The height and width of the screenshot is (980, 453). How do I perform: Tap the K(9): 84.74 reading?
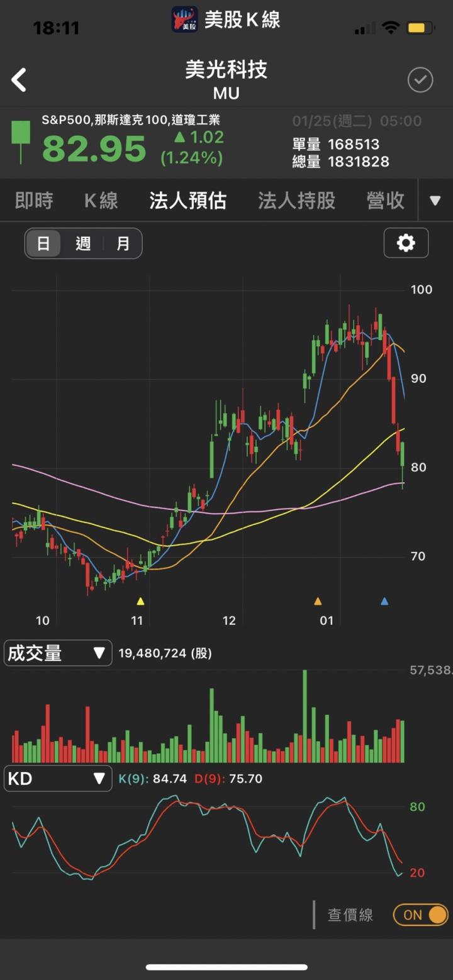point(153,779)
